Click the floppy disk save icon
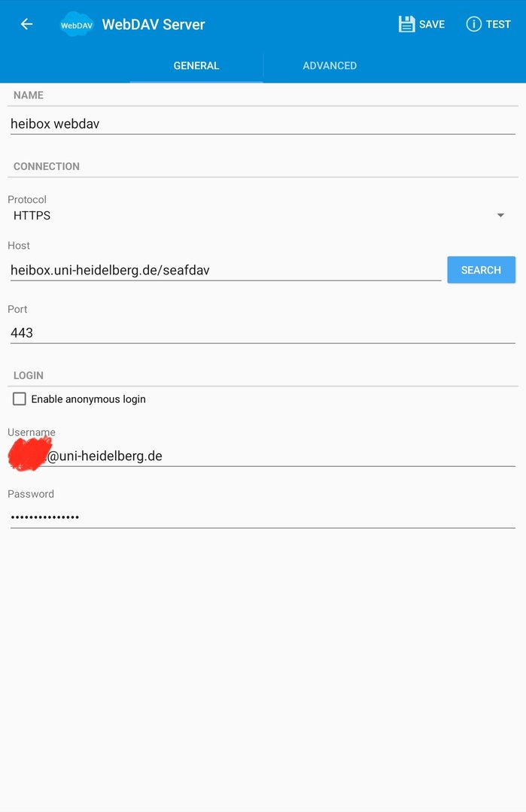526x812 pixels. [x=406, y=24]
